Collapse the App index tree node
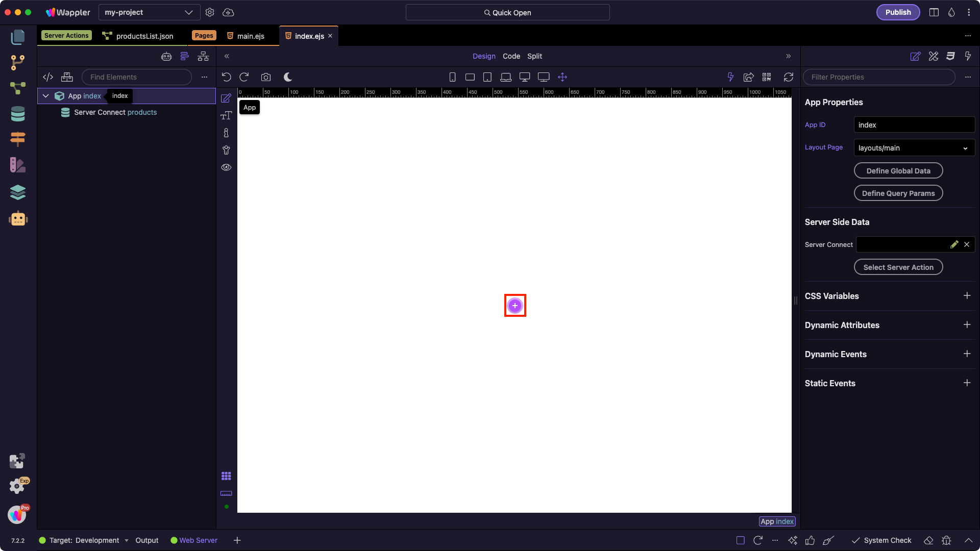Image resolution: width=980 pixels, height=551 pixels. click(46, 96)
